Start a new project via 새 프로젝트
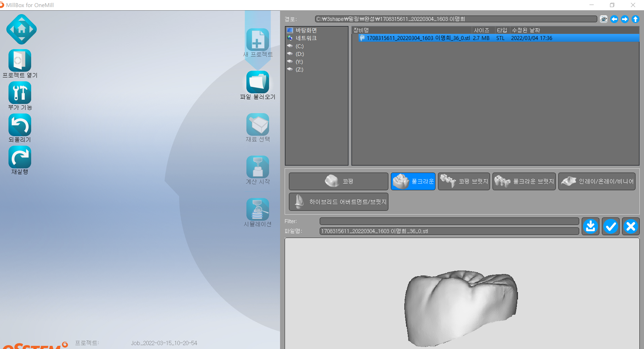This screenshot has width=644, height=349. tap(258, 40)
